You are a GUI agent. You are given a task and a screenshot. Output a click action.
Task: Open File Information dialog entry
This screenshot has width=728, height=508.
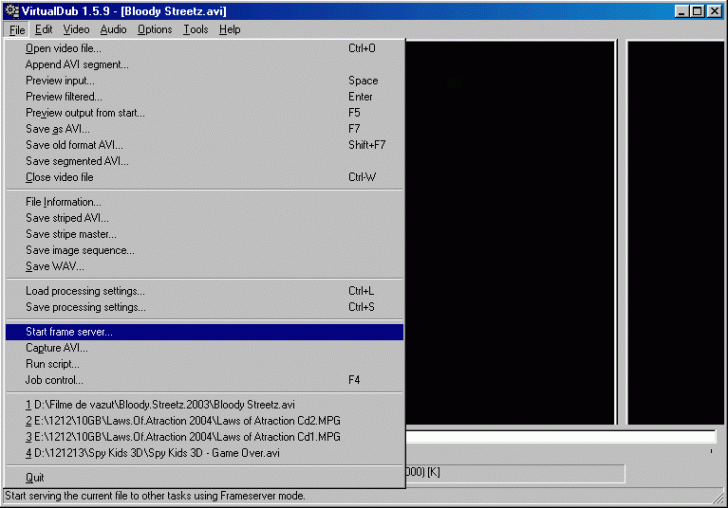tap(63, 202)
